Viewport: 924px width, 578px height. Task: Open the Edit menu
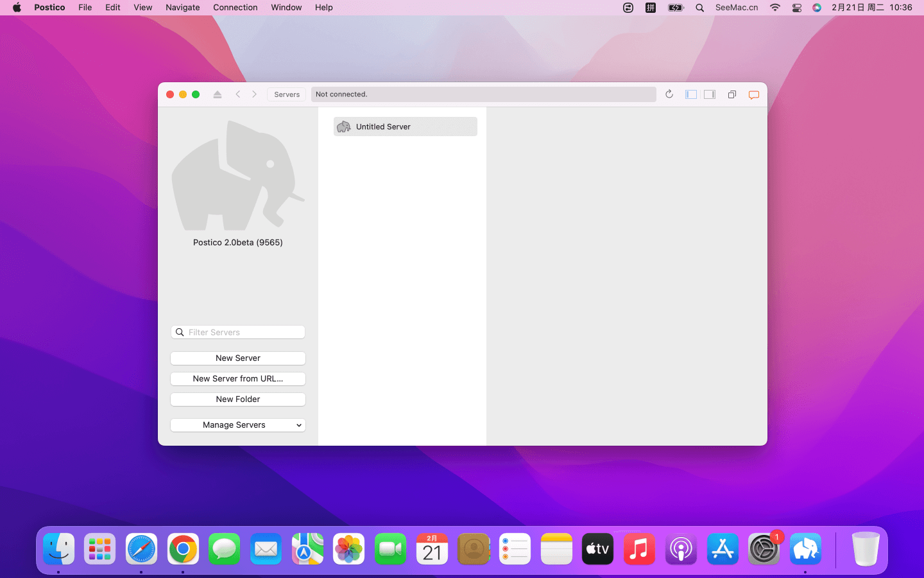pos(113,8)
